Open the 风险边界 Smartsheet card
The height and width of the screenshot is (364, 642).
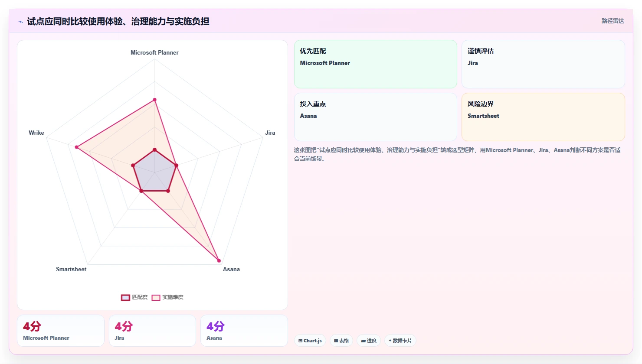543,117
